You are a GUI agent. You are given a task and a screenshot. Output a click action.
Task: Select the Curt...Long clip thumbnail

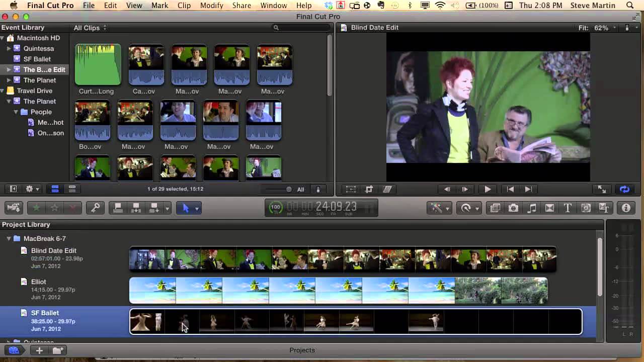click(x=98, y=64)
